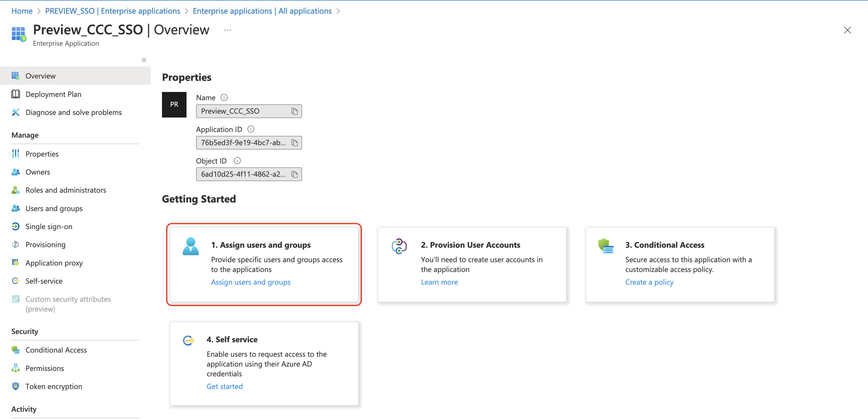Open Diagnose and solve problems

pos(73,113)
